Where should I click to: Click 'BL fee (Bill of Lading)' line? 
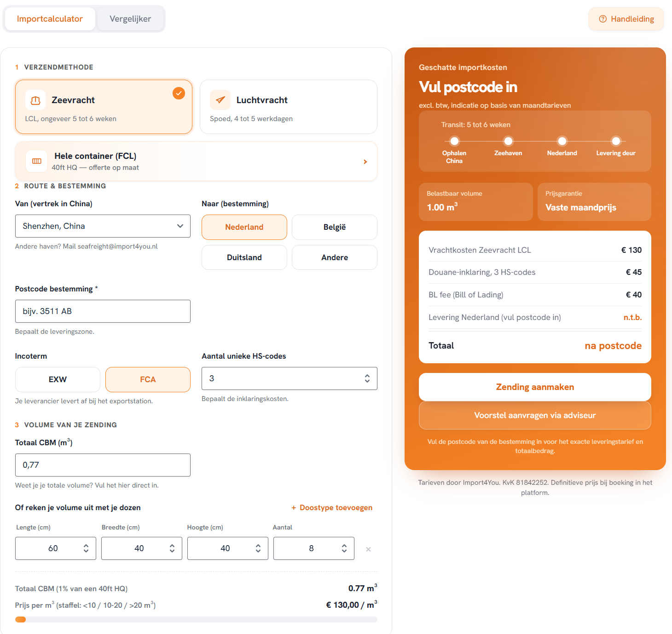pos(535,295)
